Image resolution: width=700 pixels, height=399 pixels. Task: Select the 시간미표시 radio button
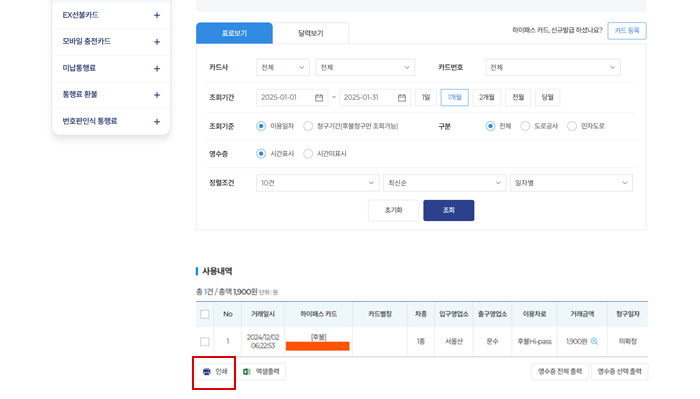[x=308, y=154]
